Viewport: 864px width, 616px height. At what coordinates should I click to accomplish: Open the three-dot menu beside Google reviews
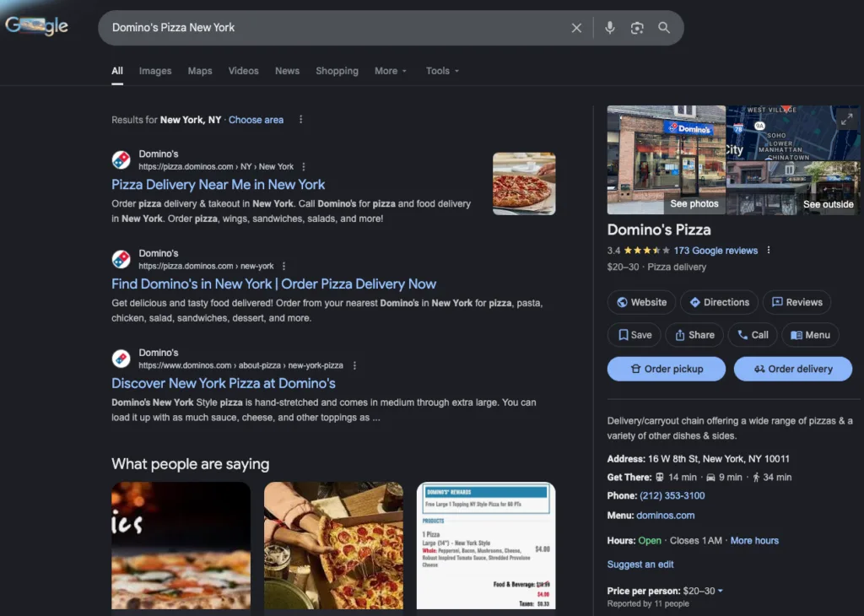pos(769,250)
